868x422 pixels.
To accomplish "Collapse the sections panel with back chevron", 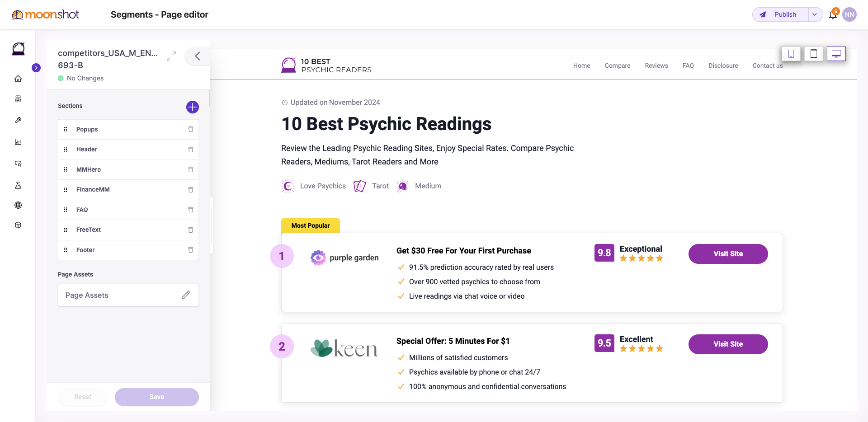I will (x=198, y=56).
